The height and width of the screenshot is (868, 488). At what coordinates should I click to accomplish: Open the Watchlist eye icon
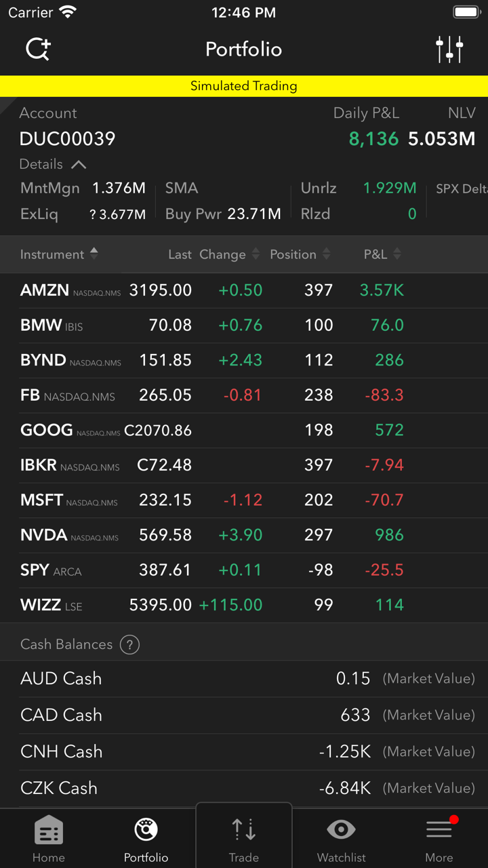point(341,829)
